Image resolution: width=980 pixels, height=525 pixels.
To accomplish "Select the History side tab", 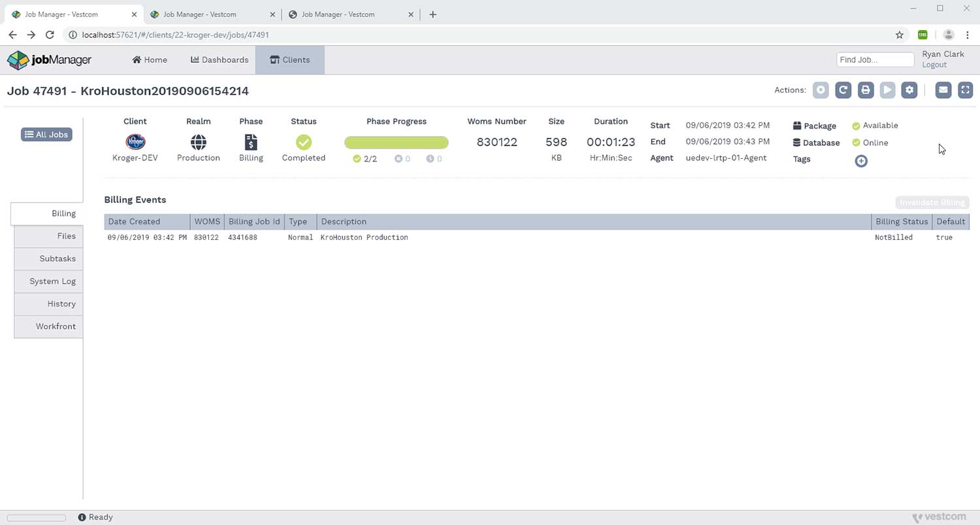I will click(x=48, y=303).
